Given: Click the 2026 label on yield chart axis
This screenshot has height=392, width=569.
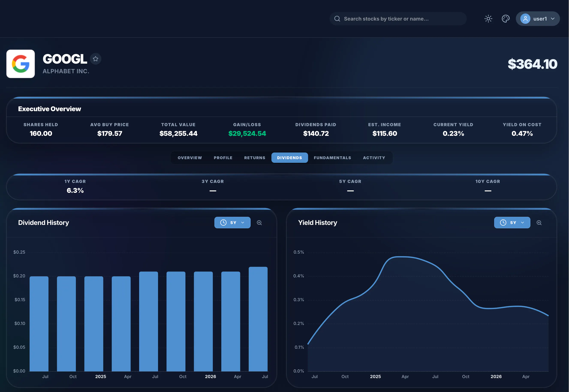Looking at the screenshot, I should 496,377.
